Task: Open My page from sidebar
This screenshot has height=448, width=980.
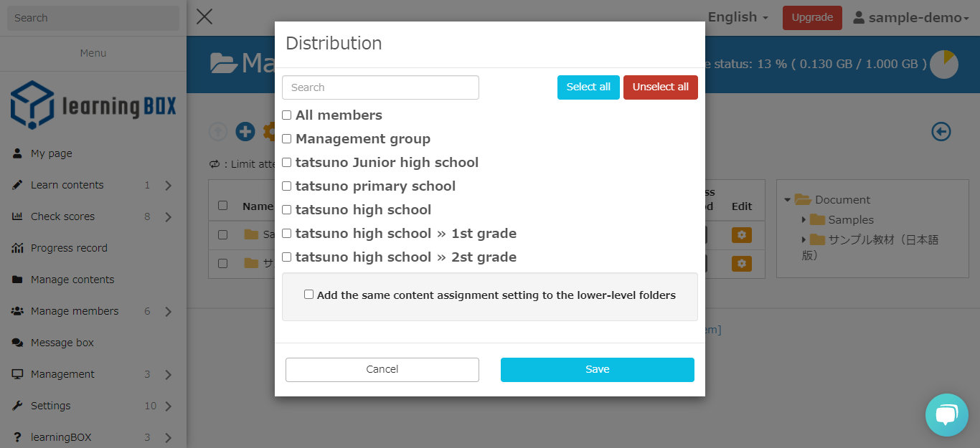Action: 51,153
